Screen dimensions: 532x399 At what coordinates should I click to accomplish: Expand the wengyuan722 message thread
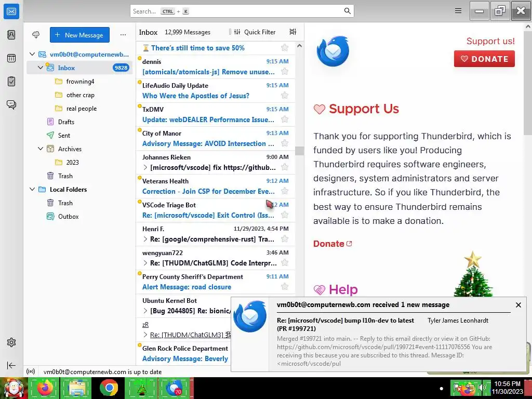pos(145,263)
